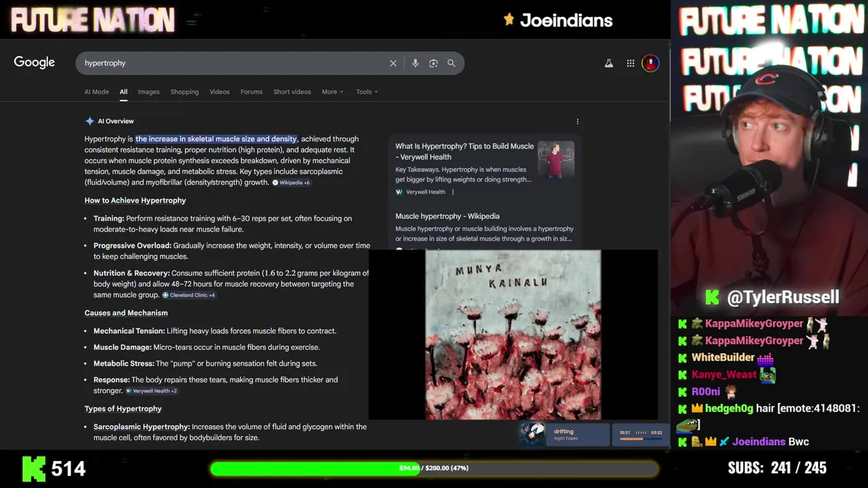Click the star icon beside Joeindians
Screen dimensions: 868x488
tap(509, 20)
